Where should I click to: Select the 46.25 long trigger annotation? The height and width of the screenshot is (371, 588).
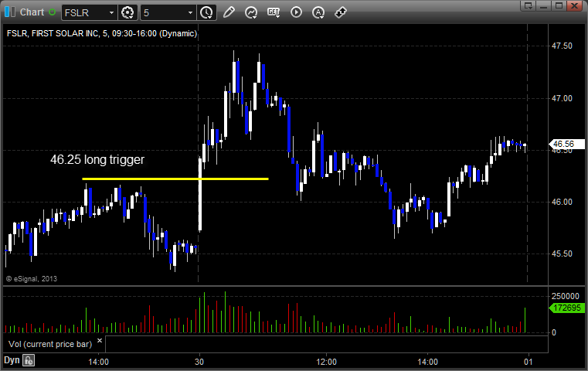[97, 160]
